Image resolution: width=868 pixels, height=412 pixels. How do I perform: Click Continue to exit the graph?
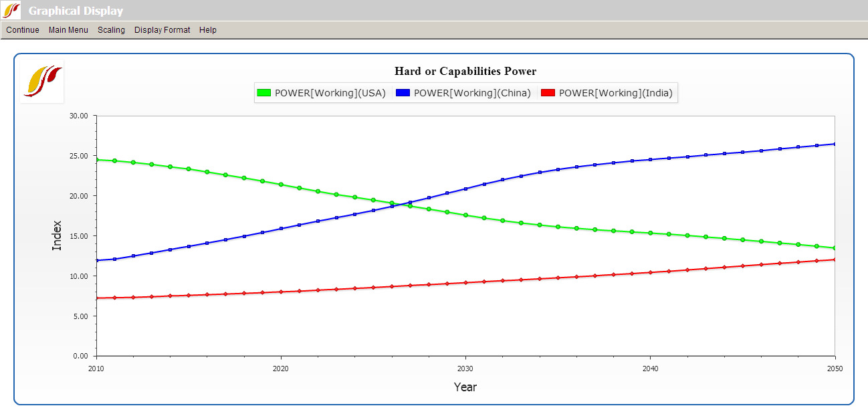22,29
